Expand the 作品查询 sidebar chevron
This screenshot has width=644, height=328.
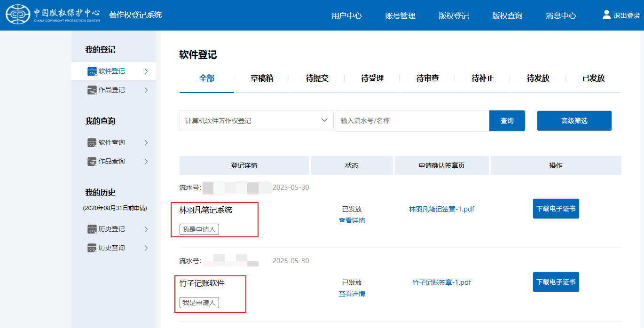click(x=146, y=162)
